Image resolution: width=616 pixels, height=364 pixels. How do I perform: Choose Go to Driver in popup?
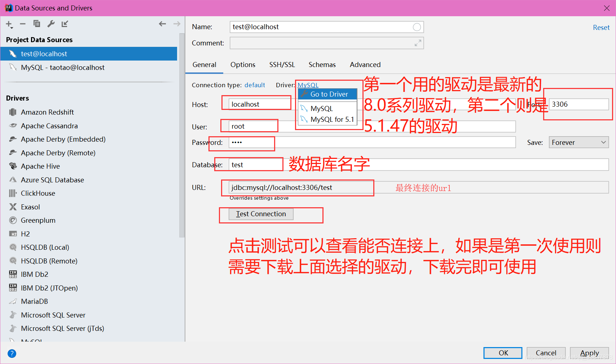coord(327,94)
